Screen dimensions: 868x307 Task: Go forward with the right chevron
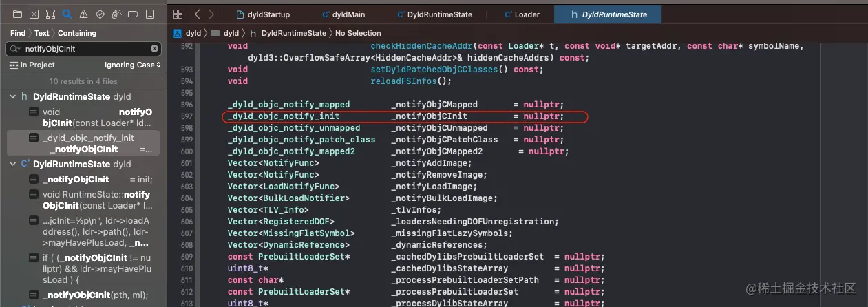(x=211, y=14)
